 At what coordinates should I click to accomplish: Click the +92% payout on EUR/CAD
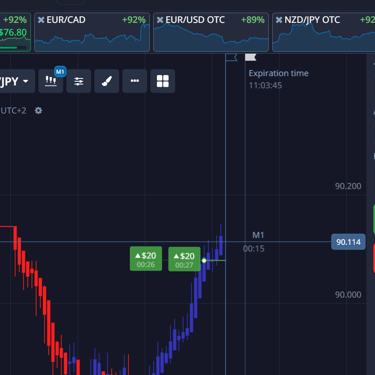pos(134,20)
